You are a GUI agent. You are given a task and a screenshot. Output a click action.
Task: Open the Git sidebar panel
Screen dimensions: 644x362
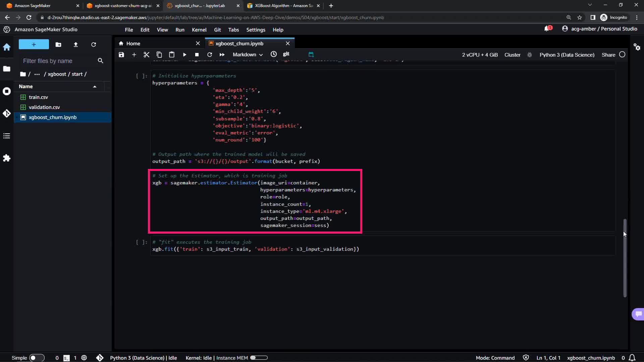click(x=7, y=114)
